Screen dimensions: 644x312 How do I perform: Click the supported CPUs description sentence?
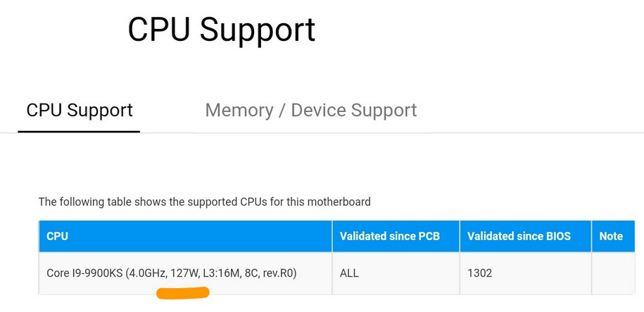[x=204, y=202]
